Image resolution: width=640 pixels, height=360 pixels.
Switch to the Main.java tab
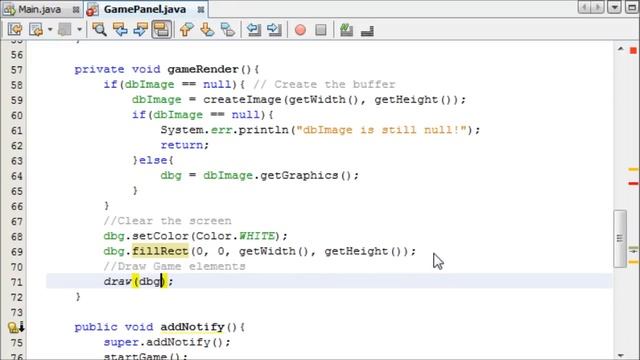(40, 9)
